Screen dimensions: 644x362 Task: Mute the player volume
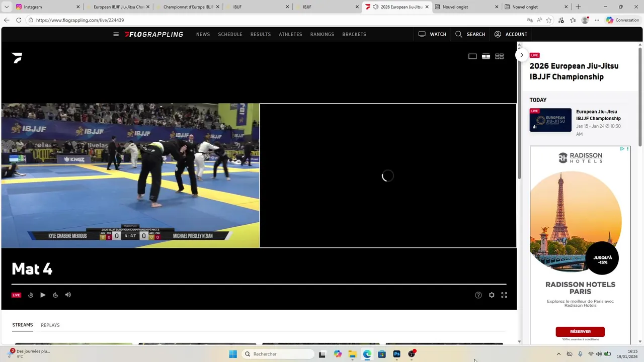click(x=68, y=295)
